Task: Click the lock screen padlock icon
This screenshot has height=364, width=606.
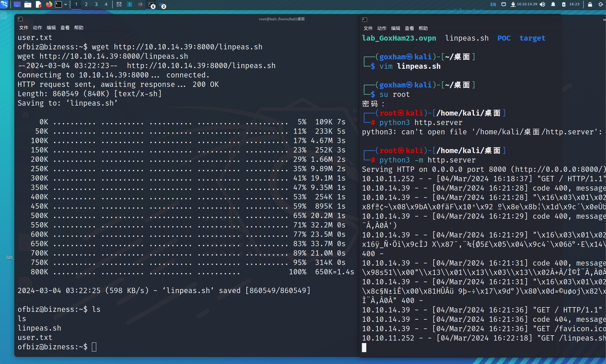Action: pos(590,4)
